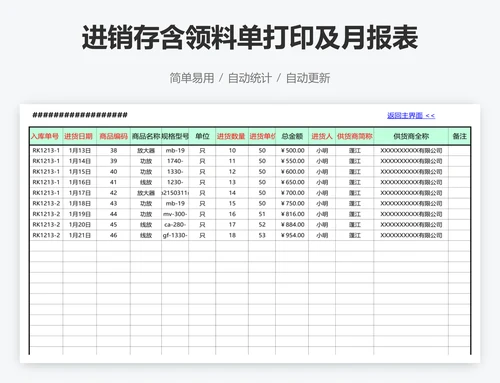500x383 pixels.
Task: Click the 备注 column header
Action: click(x=459, y=136)
